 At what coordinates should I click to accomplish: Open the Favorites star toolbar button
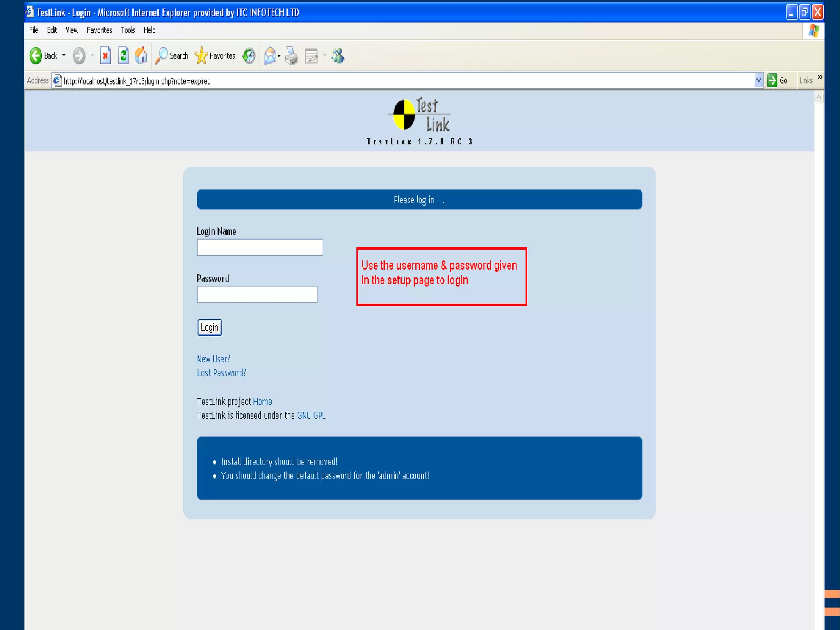click(215, 56)
